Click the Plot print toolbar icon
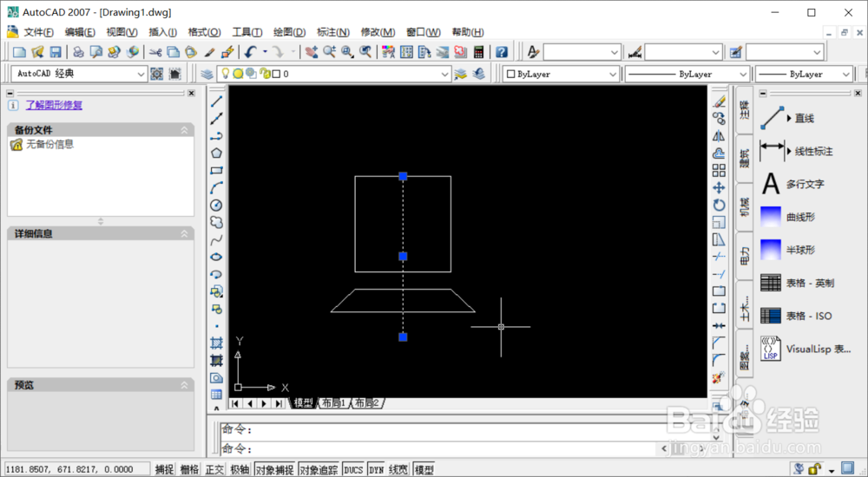 [79, 52]
